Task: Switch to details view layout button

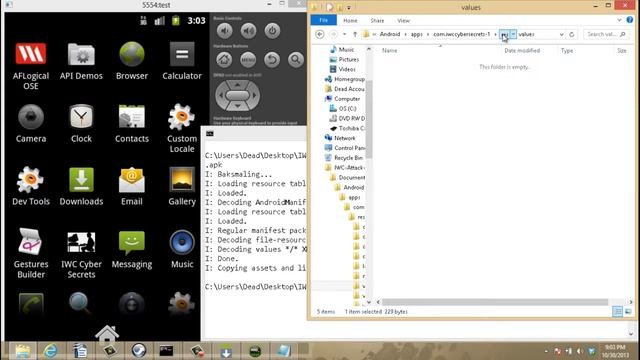Action: click(617, 312)
